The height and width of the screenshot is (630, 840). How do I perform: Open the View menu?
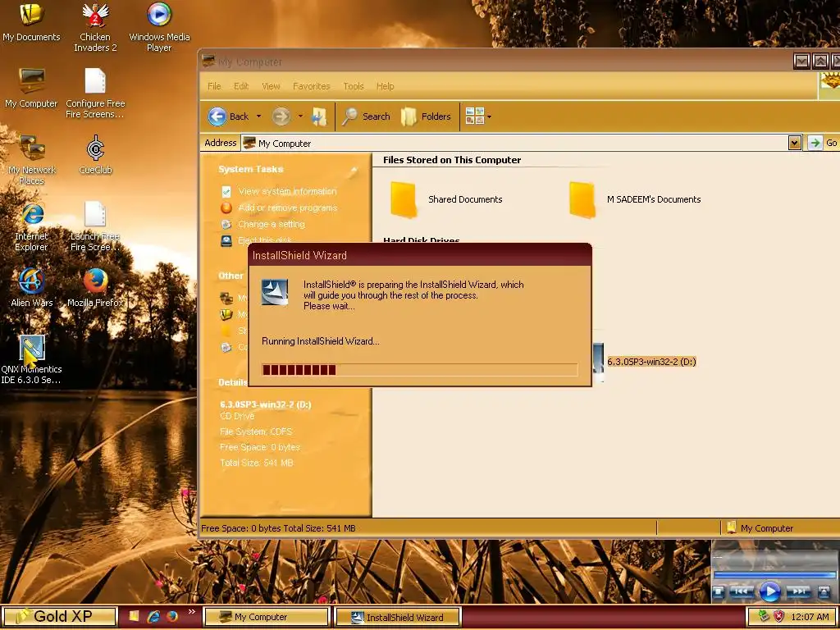(x=271, y=85)
